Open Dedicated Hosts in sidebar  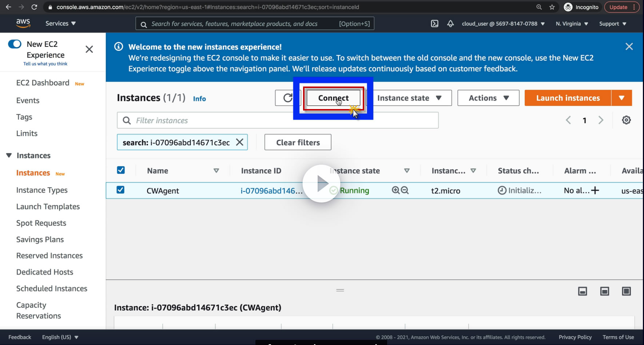45,272
